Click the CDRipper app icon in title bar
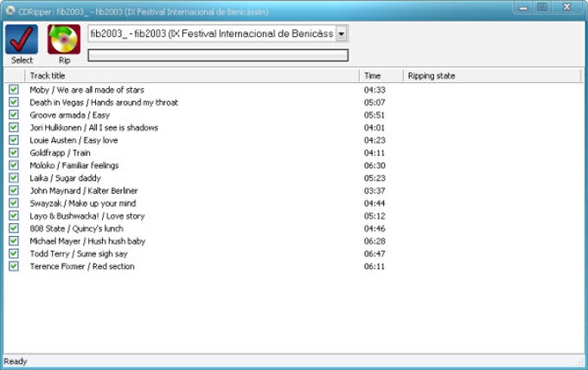The height and width of the screenshot is (370, 588). (10, 11)
